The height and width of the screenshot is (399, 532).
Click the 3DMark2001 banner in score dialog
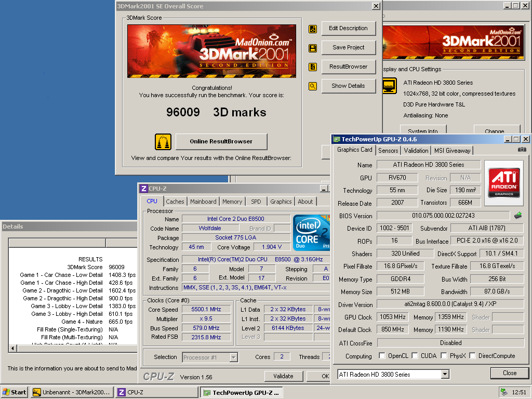(212, 51)
